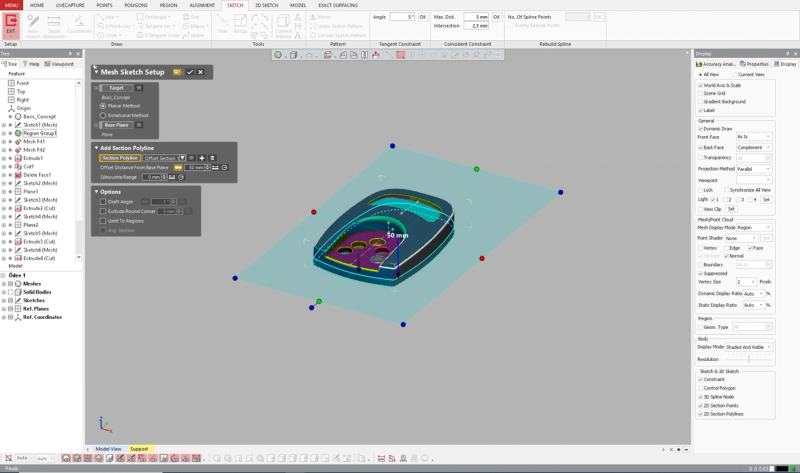Click the Rectangle tool in the Draw group

pyautogui.click(x=152, y=17)
